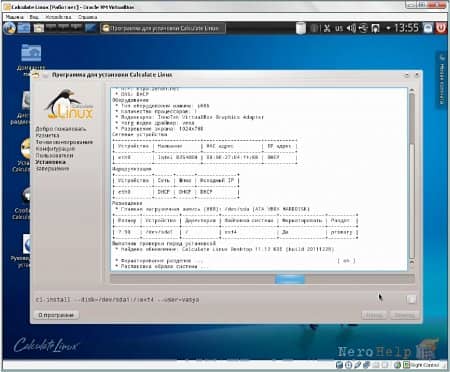Viewport: 450px width, 372px height.
Task: Click the 13:55 panel clock
Action: point(406,28)
